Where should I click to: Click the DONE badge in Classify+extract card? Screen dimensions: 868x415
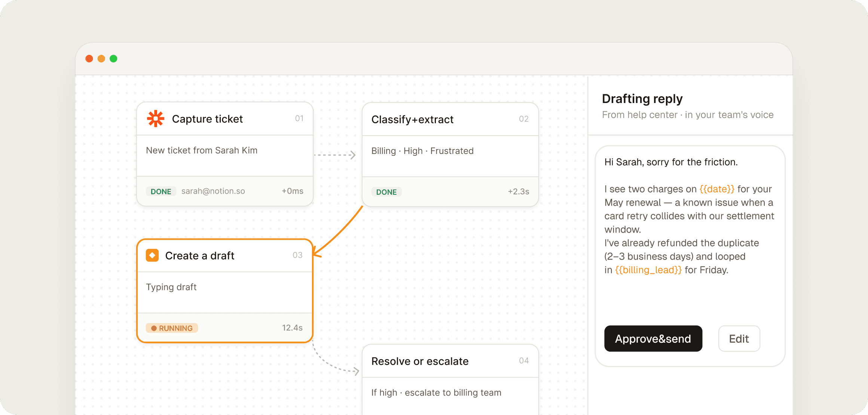pos(386,192)
